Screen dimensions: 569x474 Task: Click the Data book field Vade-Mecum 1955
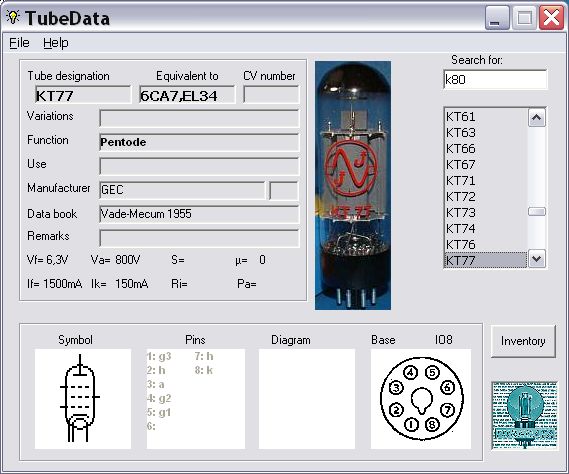199,214
